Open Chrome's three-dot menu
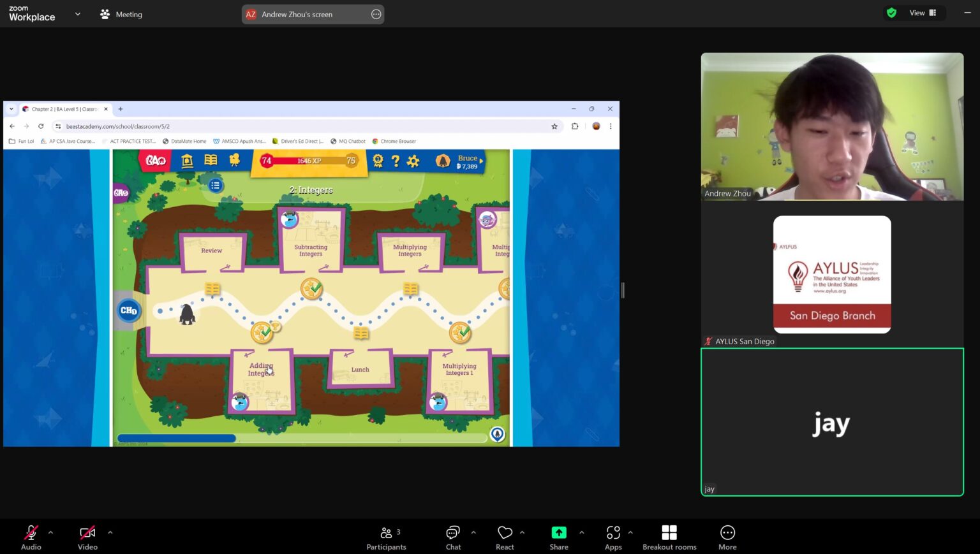Screen dimensions: 980x554 pyautogui.click(x=611, y=126)
